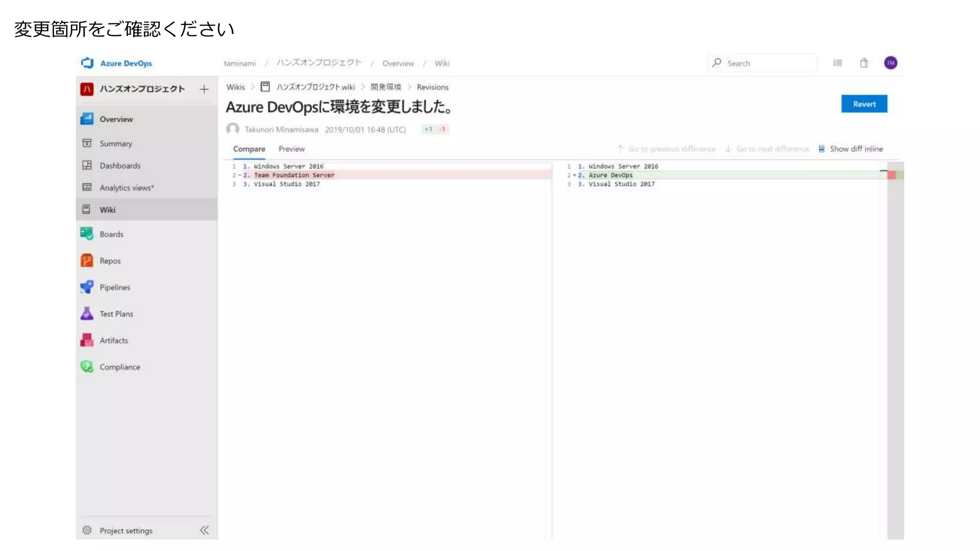Open the Test Plans flask icon
This screenshot has width=980, height=551.
point(87,314)
